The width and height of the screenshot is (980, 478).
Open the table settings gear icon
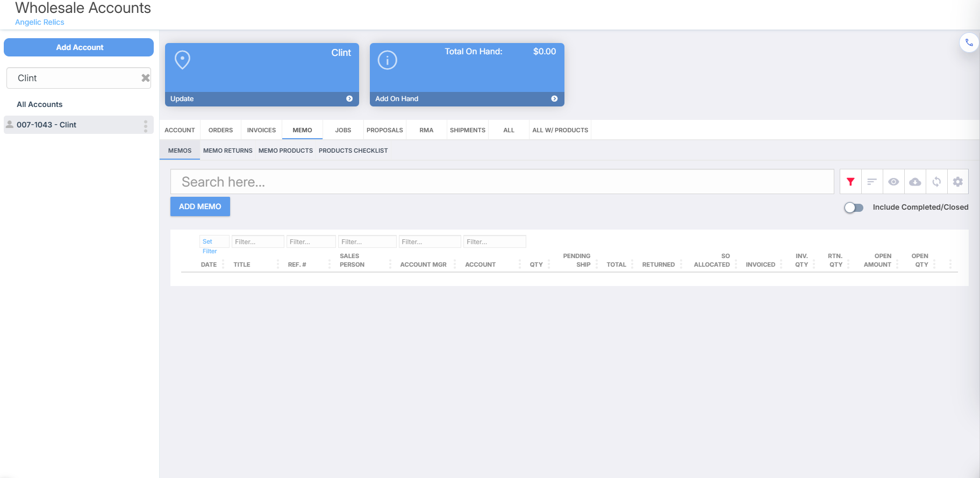[958, 182]
